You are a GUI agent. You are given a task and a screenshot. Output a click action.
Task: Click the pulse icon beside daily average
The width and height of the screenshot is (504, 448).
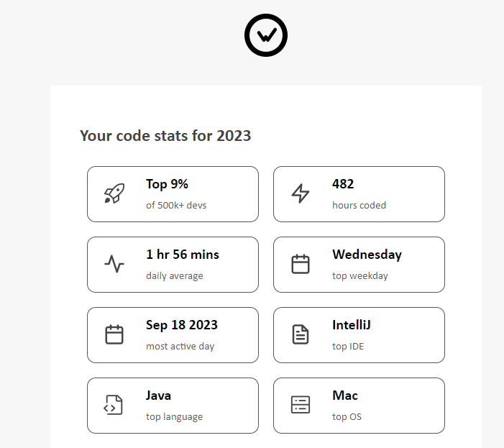click(114, 264)
